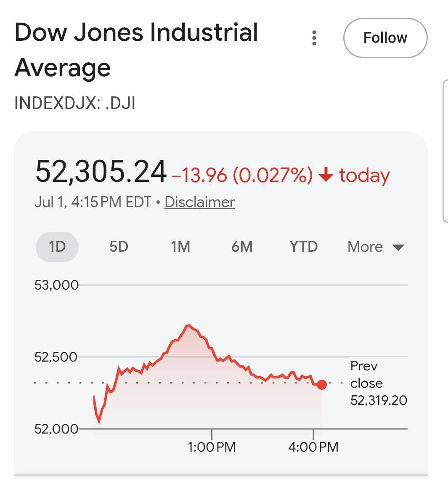Select the 1D time range tab
This screenshot has height=479, width=448.
point(57,247)
